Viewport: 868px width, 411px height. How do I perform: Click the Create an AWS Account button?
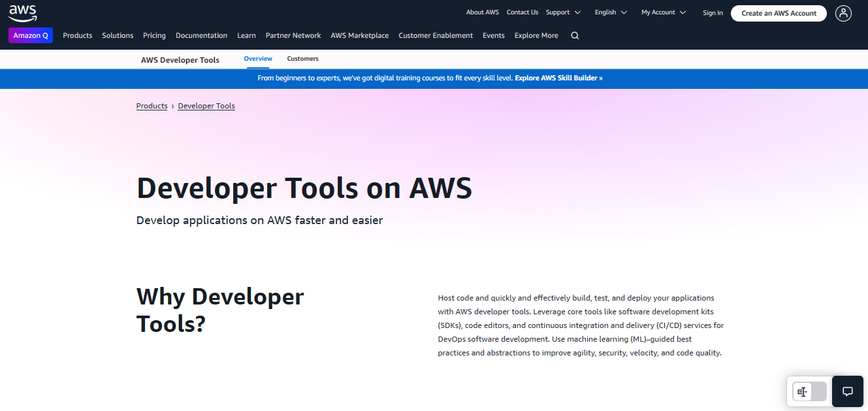pyautogui.click(x=779, y=13)
